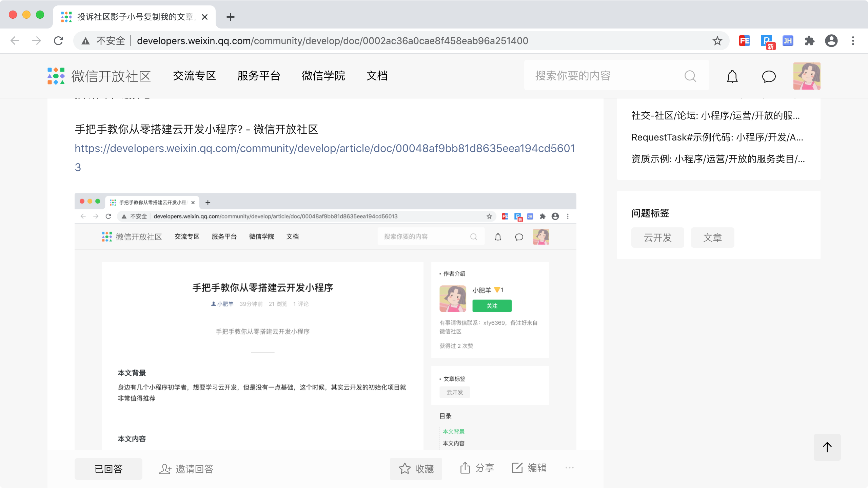Click the 邀请回答 button
The image size is (868, 488).
click(186, 469)
